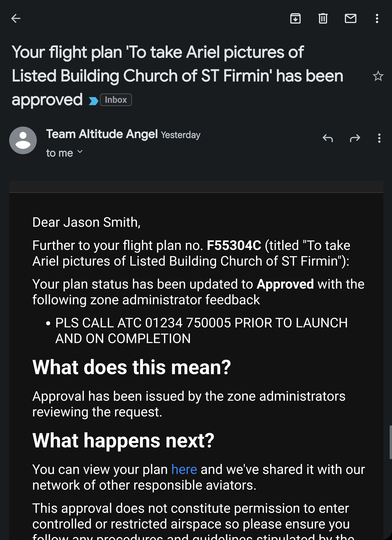The image size is (392, 540).
Task: Tap the sender's profile avatar
Action: click(x=23, y=140)
